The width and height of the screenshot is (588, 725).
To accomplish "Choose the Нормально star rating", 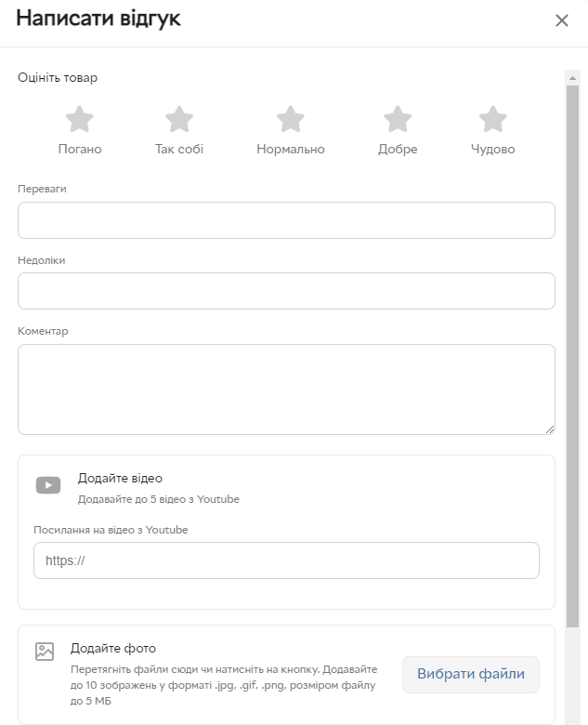I will click(291, 120).
